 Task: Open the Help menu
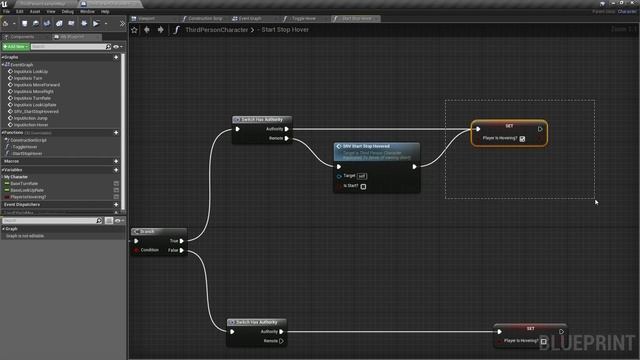[105, 12]
